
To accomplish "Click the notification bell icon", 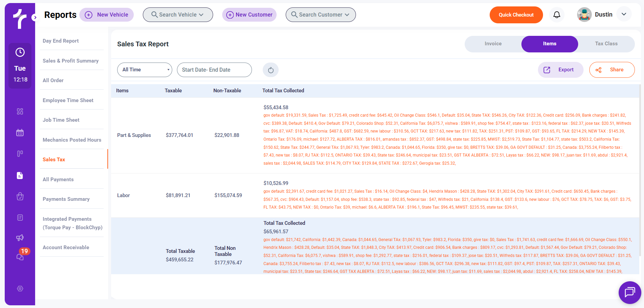I will coord(557,15).
